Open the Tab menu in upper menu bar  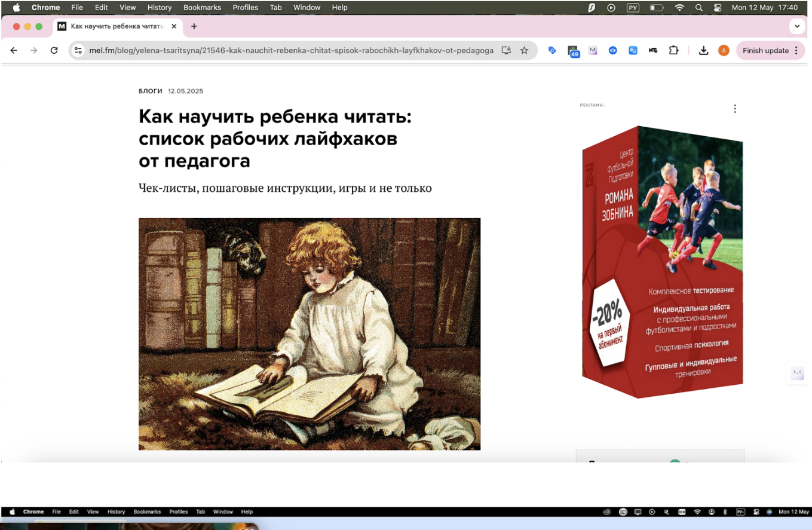(275, 8)
